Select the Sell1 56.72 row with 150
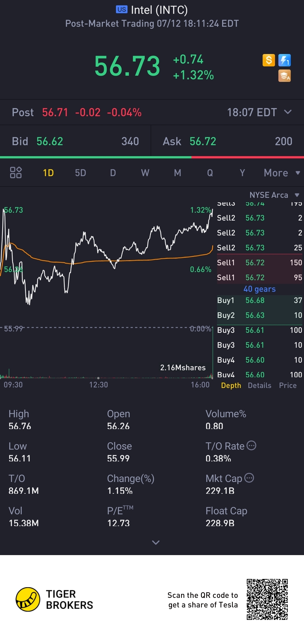Viewport: 304px width, 644px height. [x=260, y=262]
